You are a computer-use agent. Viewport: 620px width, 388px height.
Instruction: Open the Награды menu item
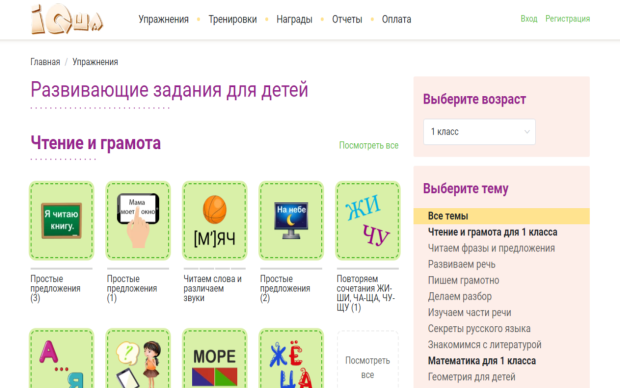pyautogui.click(x=294, y=19)
